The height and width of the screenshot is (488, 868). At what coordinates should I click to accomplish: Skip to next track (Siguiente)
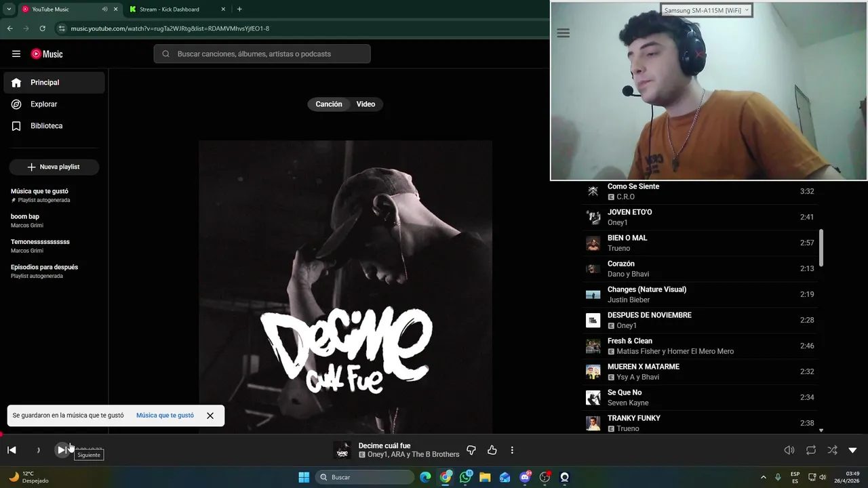tap(62, 450)
